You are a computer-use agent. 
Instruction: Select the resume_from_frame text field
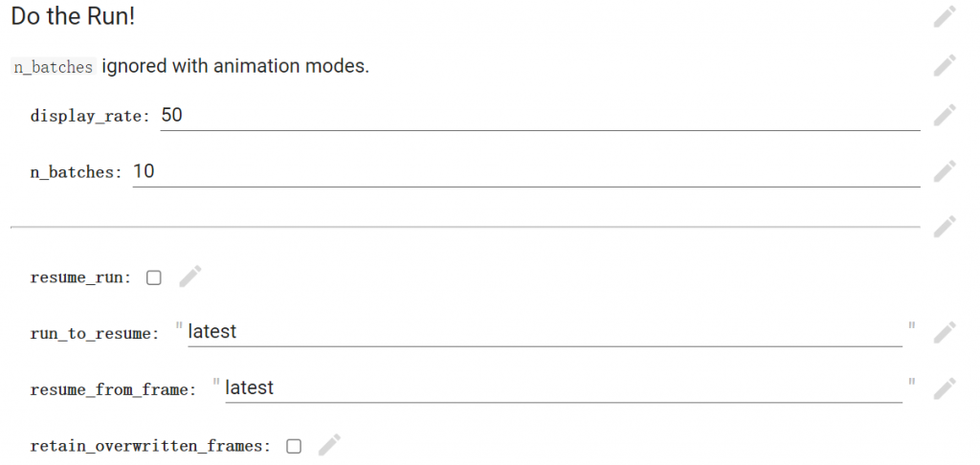[x=564, y=388]
